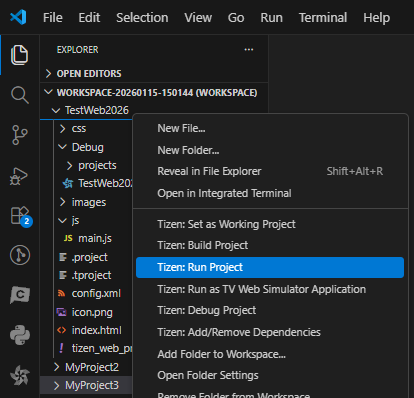Select Tizen: Run as TV Web Simulator Application
Viewport: 414px width, 398px height.
click(270, 289)
